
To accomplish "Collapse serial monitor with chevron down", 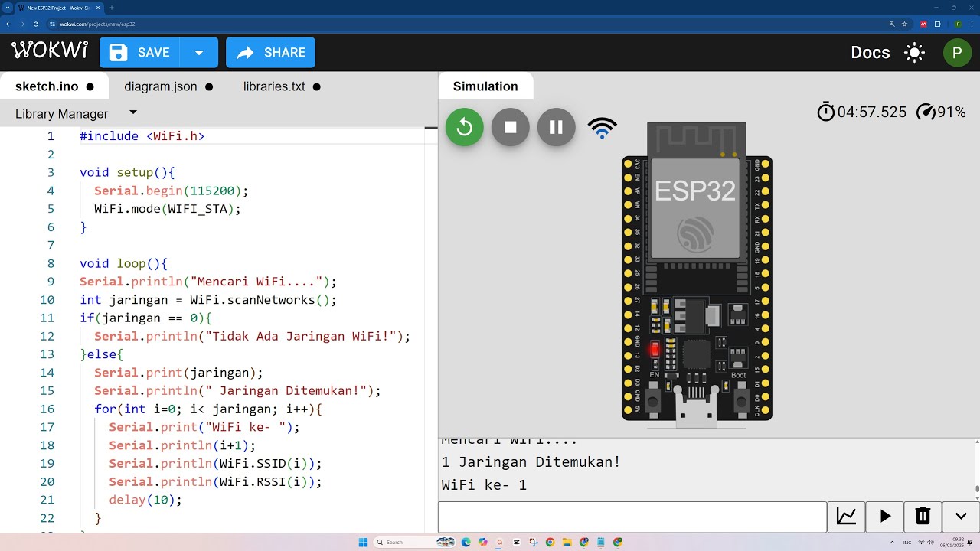I will tap(961, 517).
